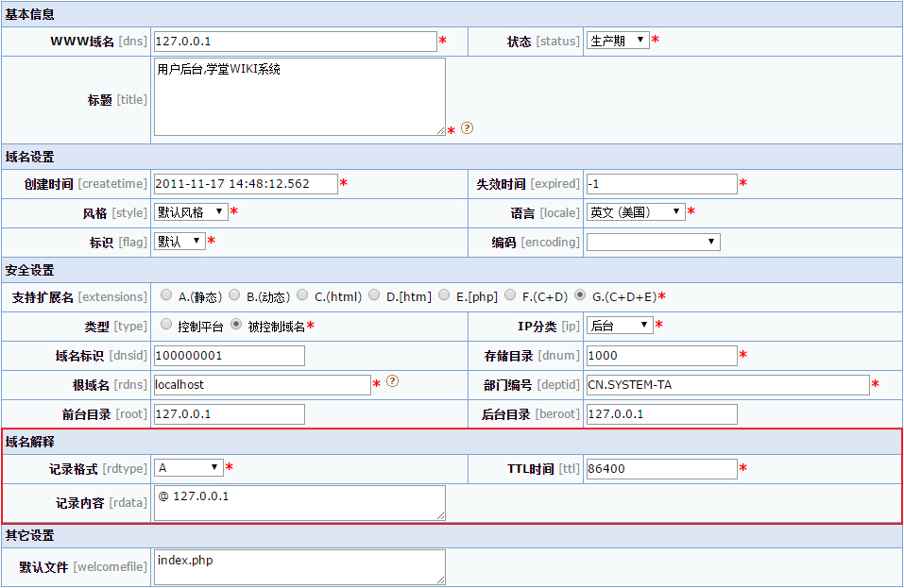Select radio option D.[htm] for extensions
This screenshot has width=904, height=588.
pyautogui.click(x=373, y=294)
